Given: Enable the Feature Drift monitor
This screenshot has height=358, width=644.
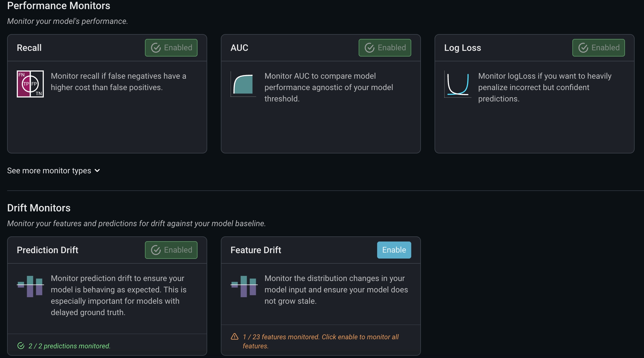Looking at the screenshot, I should (x=394, y=250).
